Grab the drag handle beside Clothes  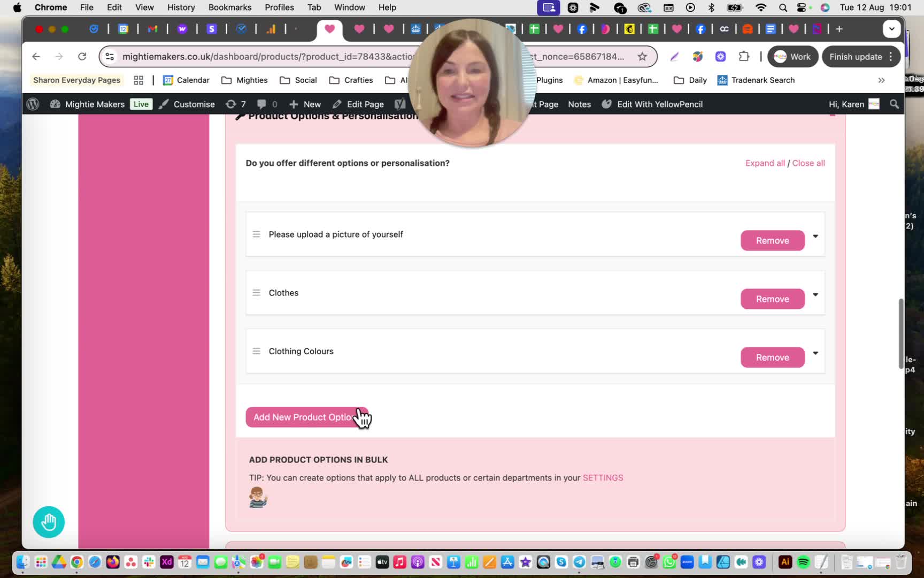coord(257,293)
